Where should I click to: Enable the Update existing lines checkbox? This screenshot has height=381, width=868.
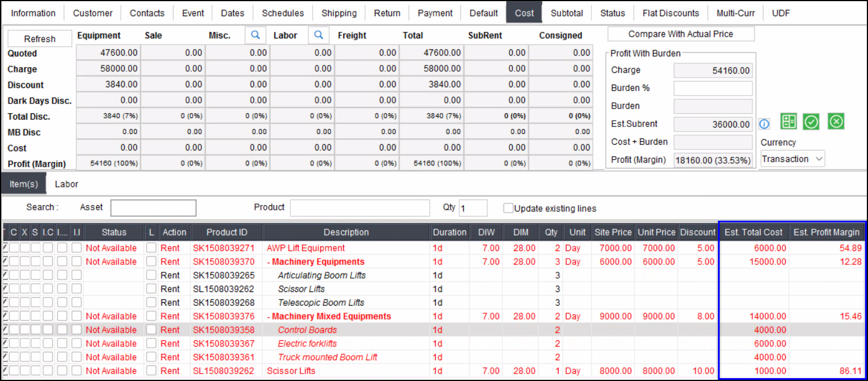pos(508,209)
